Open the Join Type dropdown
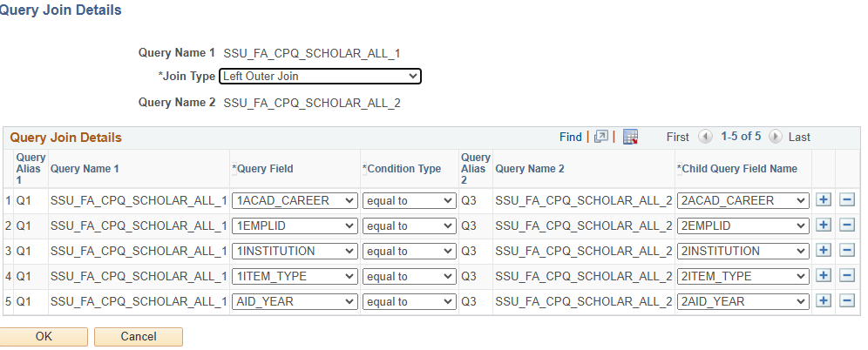The height and width of the screenshot is (350, 868). 320,77
